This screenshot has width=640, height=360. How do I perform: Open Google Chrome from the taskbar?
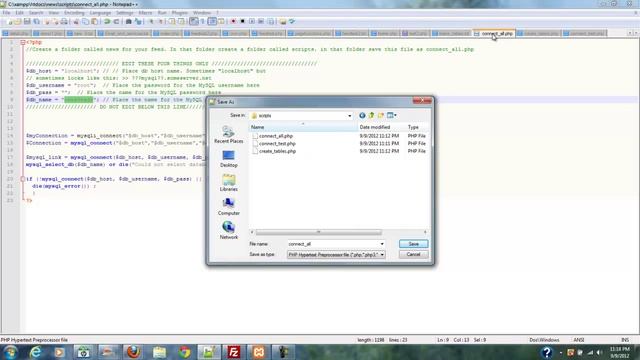coord(184,352)
